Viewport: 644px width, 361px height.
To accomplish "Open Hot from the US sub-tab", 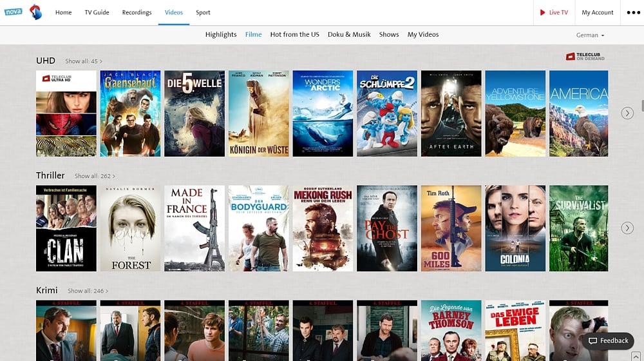I will point(294,35).
